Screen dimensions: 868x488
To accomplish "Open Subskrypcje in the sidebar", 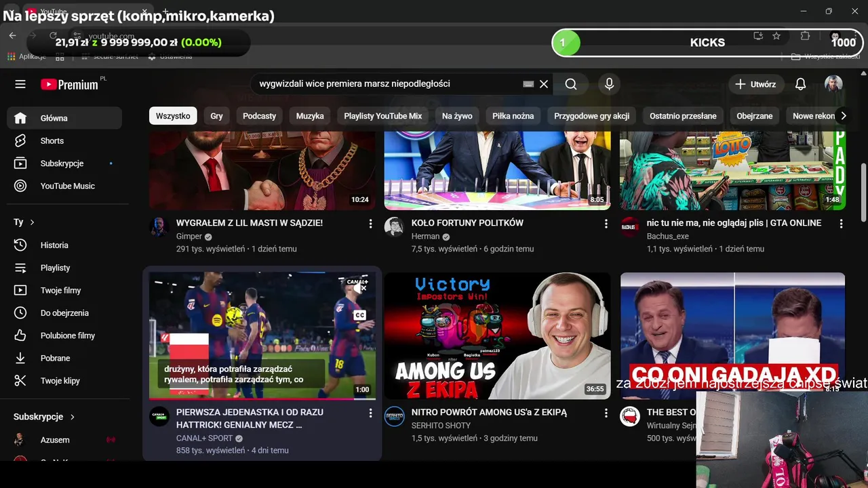I will pos(64,163).
